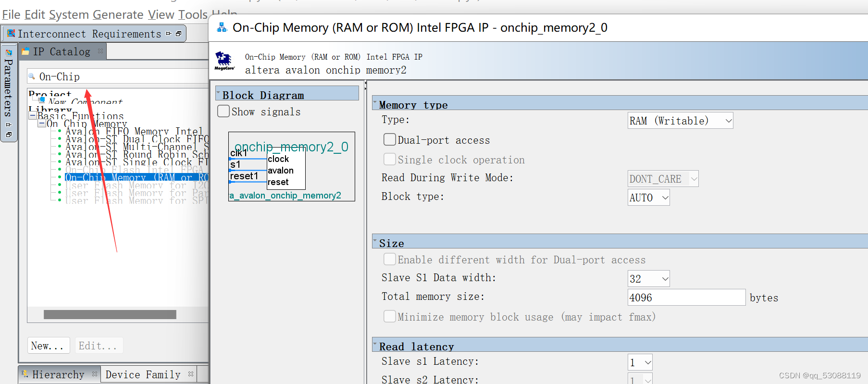
Task: Open the memory Type dropdown (RAM Writable)
Action: (680, 121)
